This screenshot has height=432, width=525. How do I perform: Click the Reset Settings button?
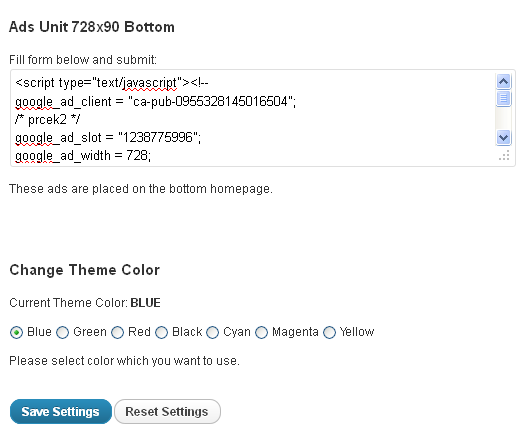point(167,412)
